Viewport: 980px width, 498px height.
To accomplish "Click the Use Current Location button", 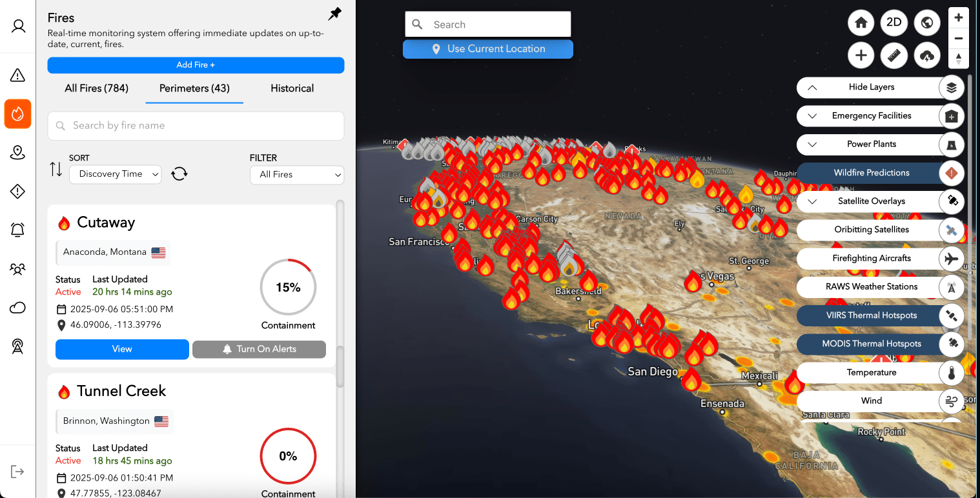I will point(488,49).
